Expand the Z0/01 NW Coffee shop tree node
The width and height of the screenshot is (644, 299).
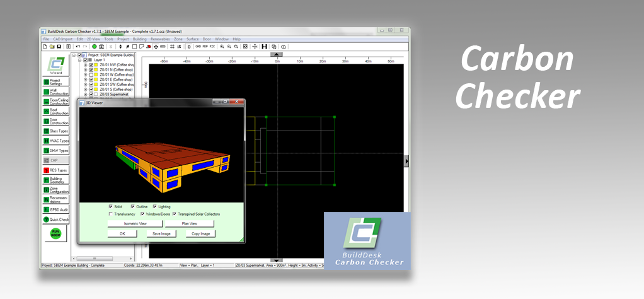85,64
